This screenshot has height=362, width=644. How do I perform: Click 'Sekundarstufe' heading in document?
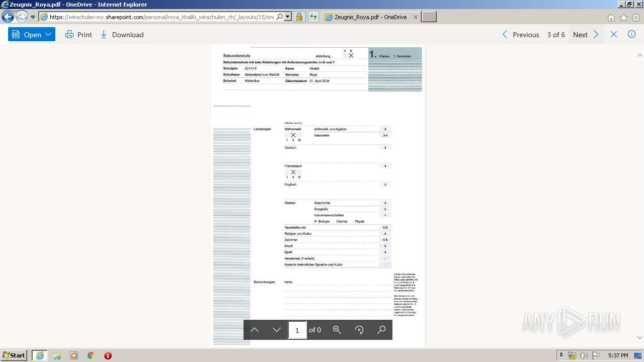pos(236,55)
